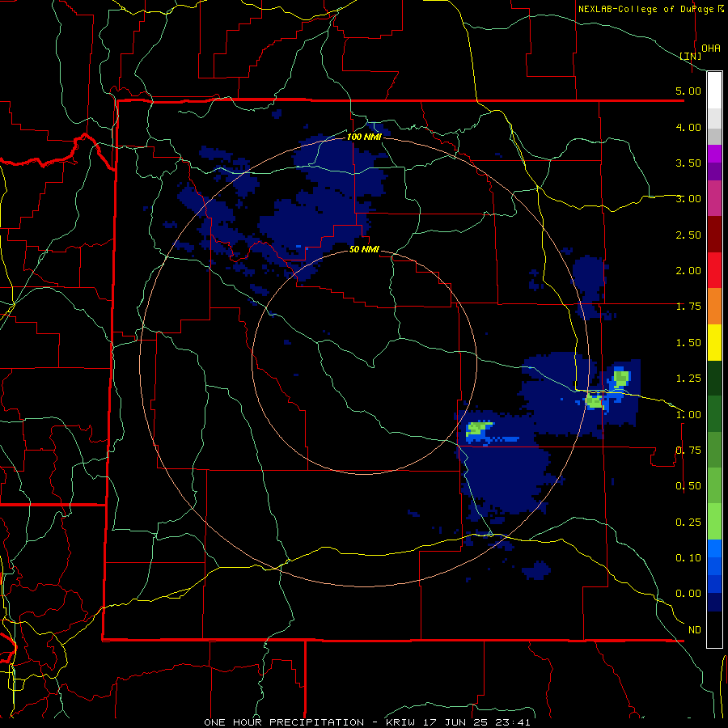
Task: Select the bright magenta legend swatch
Action: (714, 154)
